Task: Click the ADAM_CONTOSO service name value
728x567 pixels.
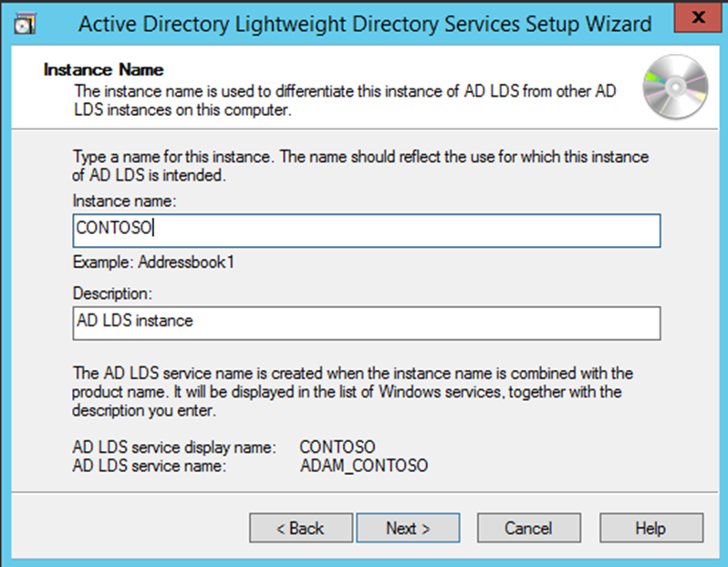Action: coord(363,466)
